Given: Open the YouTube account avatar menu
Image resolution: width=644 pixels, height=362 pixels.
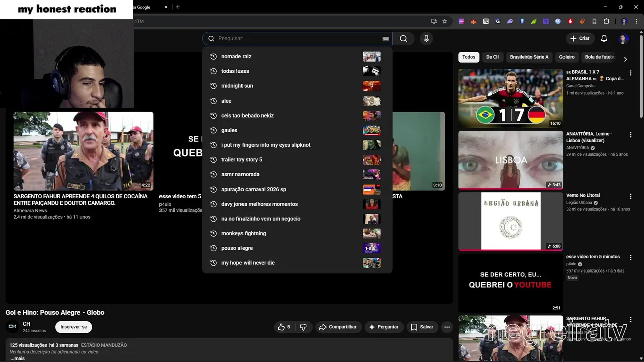Looking at the screenshot, I should 623,39.
